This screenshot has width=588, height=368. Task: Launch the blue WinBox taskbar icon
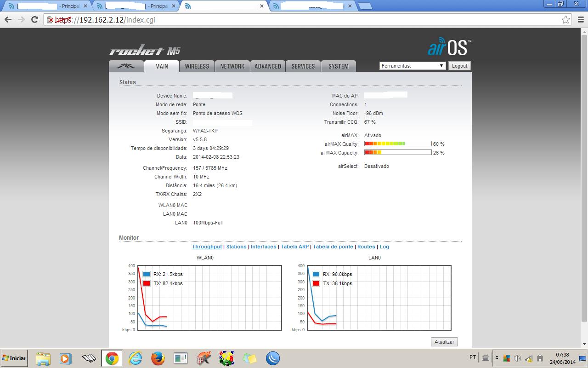(273, 358)
